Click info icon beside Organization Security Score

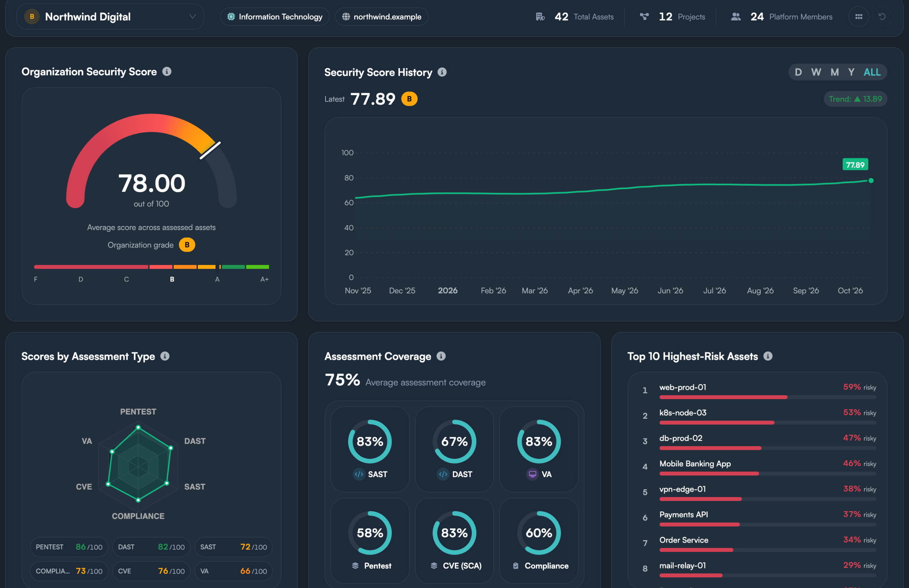pos(167,72)
